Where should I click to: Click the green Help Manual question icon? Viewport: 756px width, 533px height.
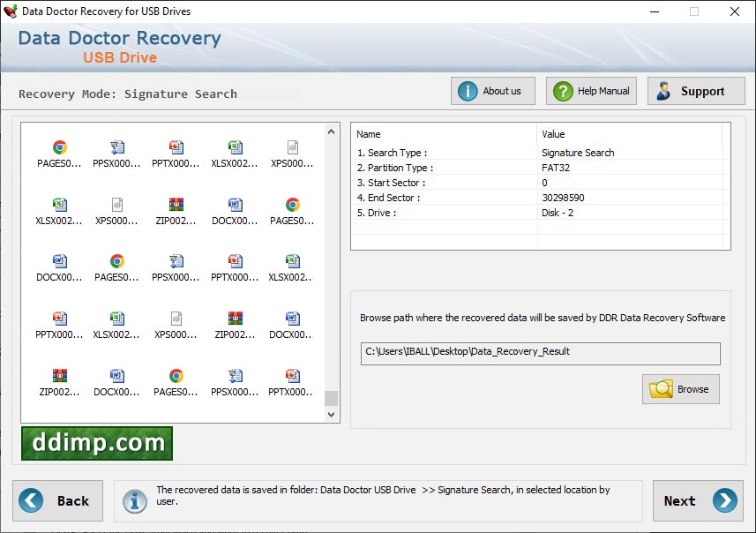click(562, 90)
